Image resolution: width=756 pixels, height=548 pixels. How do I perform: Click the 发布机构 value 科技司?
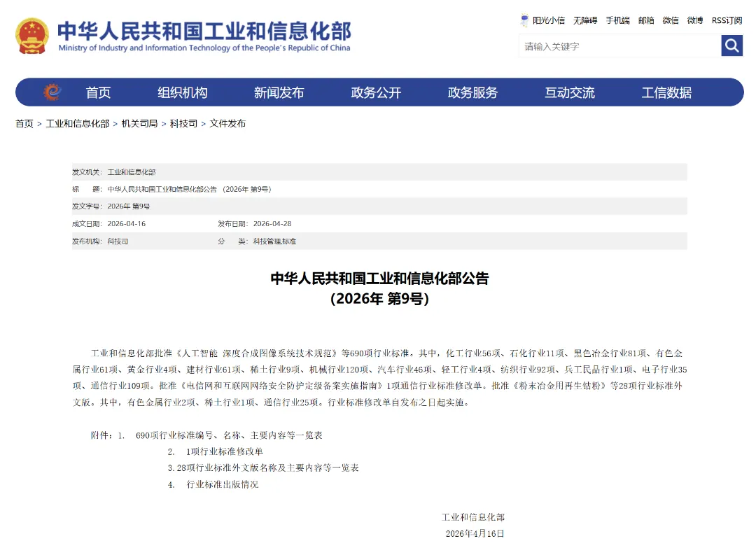point(118,241)
